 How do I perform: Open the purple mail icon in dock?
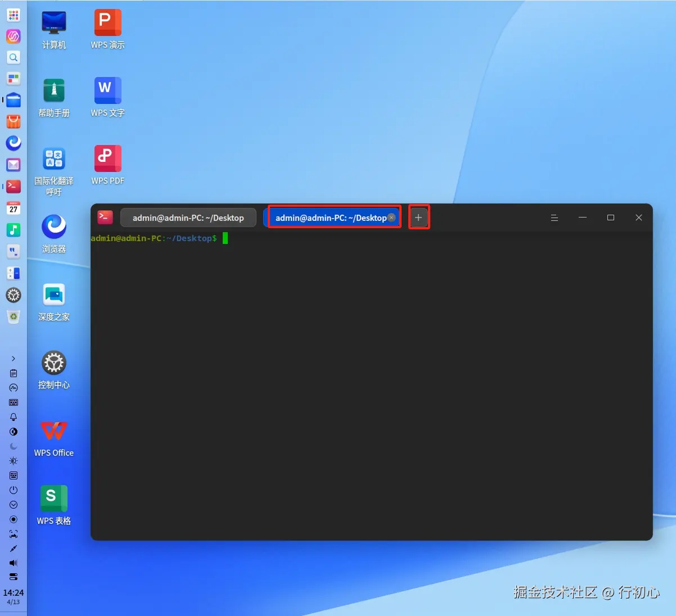[13, 165]
